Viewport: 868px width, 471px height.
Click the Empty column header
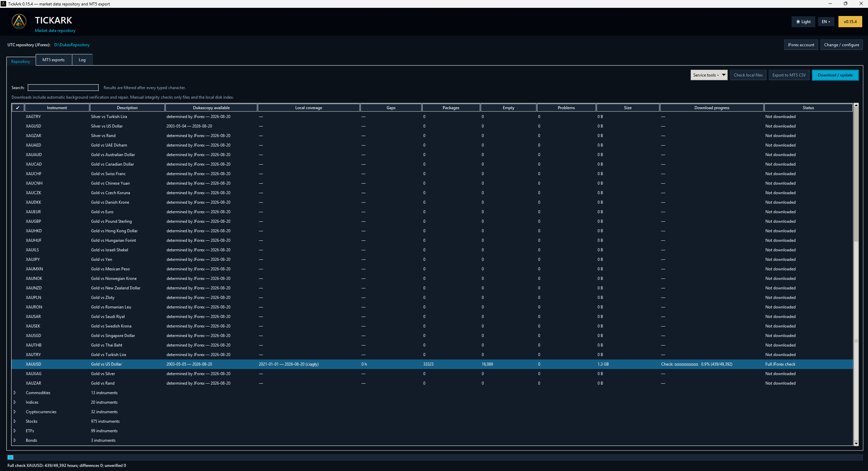pyautogui.click(x=509, y=108)
